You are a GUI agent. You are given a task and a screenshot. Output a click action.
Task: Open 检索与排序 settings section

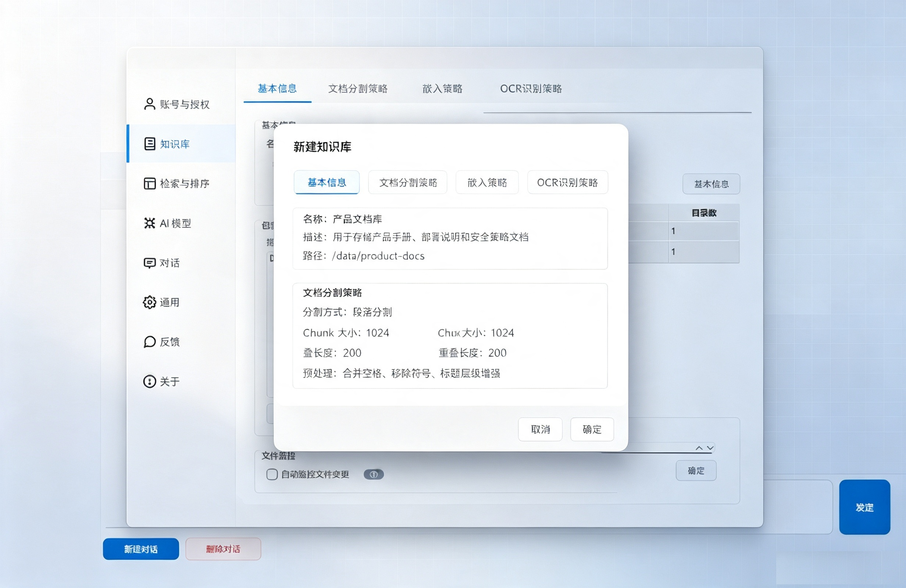181,183
